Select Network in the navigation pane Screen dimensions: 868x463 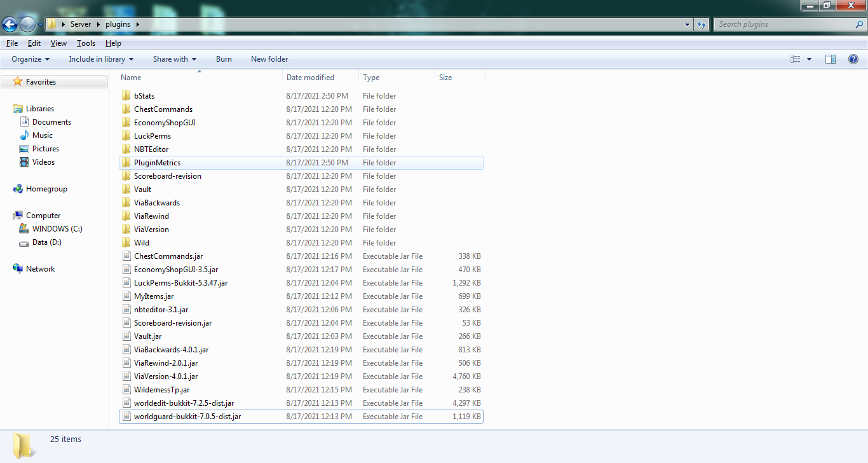(40, 269)
